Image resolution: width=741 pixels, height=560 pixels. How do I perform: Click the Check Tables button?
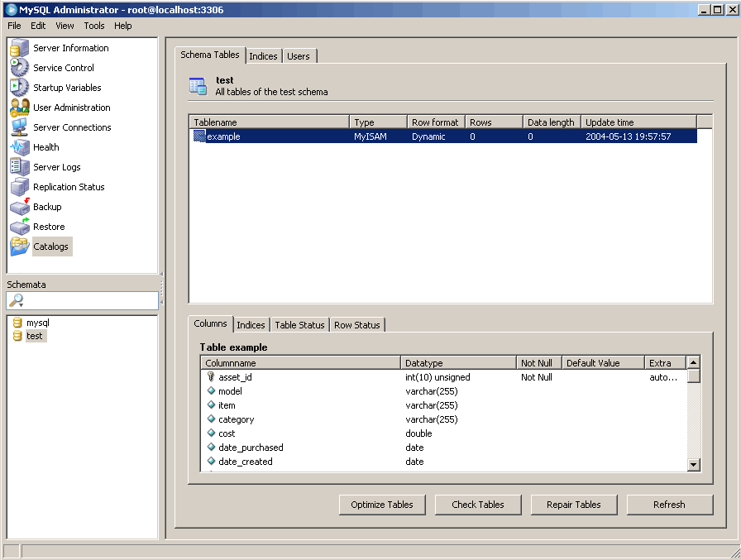tap(478, 505)
